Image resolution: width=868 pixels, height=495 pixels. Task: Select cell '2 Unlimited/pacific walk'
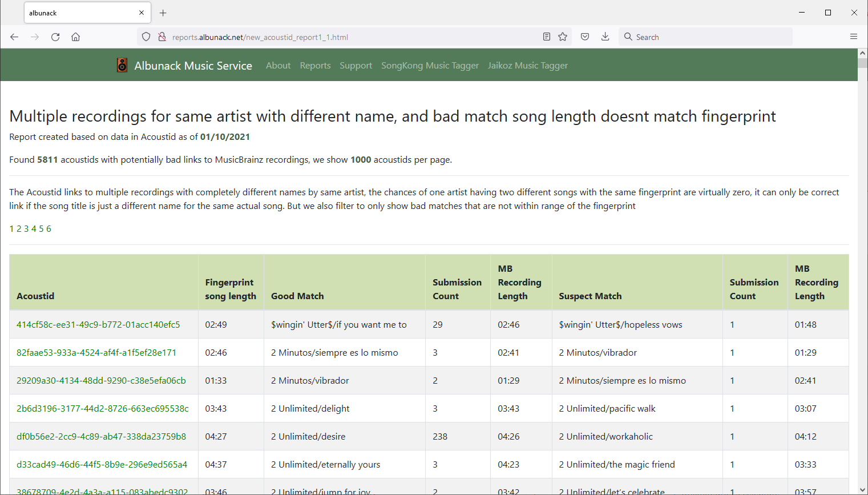tap(637, 408)
